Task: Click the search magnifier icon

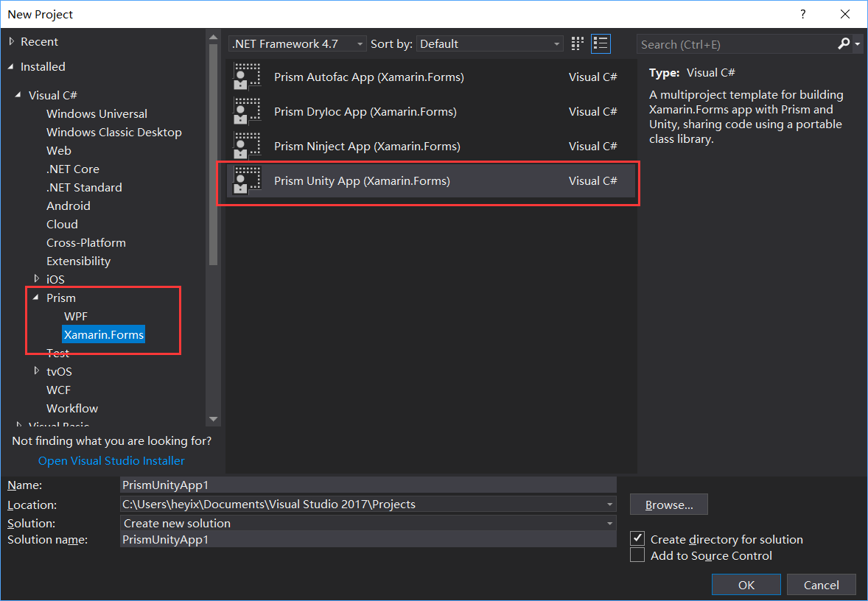Action: pyautogui.click(x=843, y=43)
